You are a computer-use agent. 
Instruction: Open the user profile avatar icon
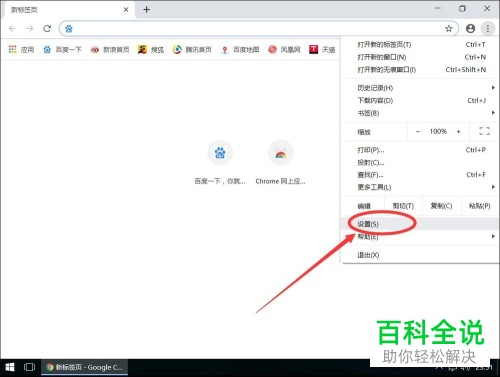click(470, 29)
